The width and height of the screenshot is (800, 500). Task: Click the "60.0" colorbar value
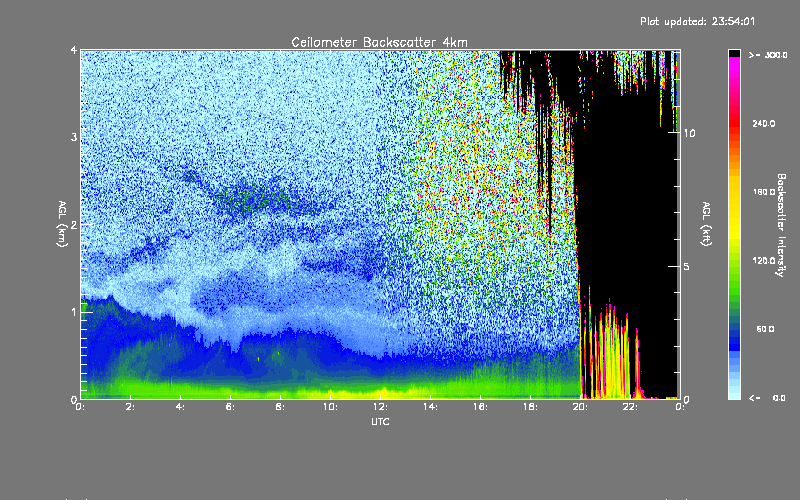pyautogui.click(x=765, y=330)
